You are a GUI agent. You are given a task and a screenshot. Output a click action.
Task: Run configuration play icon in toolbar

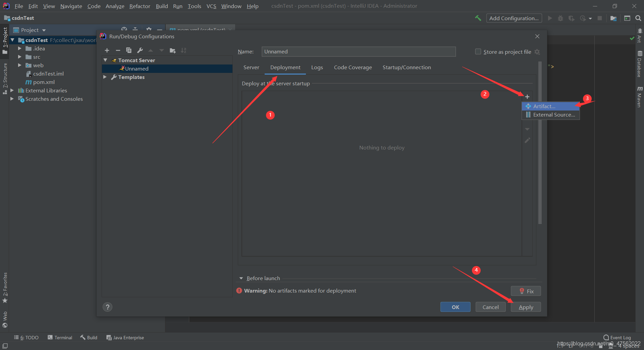(x=550, y=18)
